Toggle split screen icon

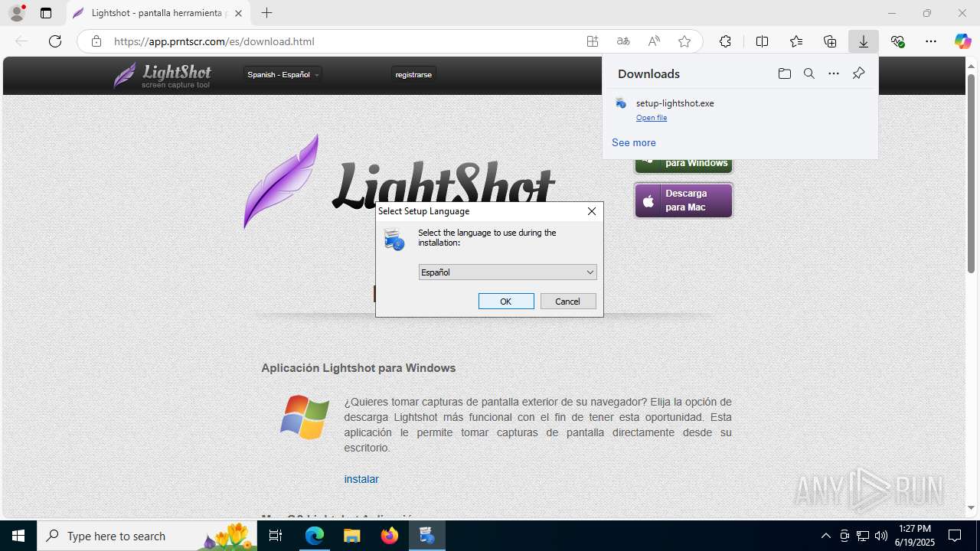point(762,41)
